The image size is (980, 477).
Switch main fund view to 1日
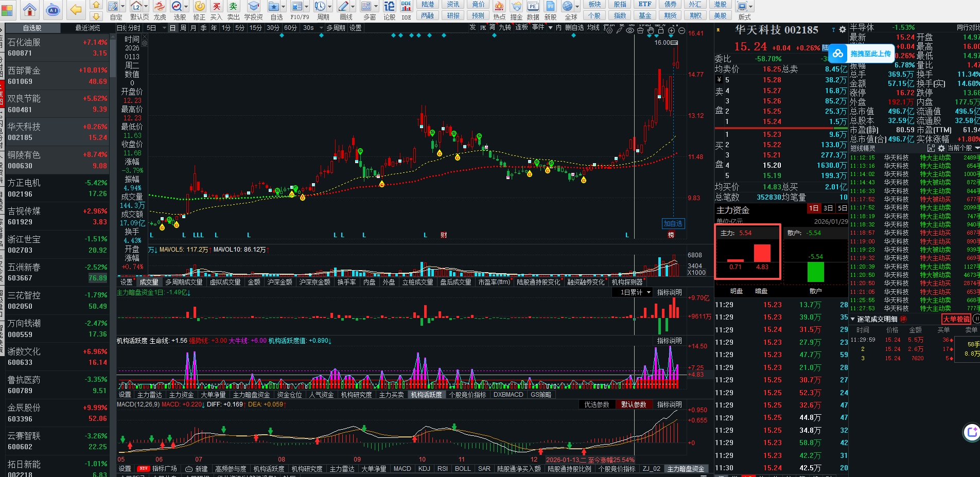[x=813, y=208]
